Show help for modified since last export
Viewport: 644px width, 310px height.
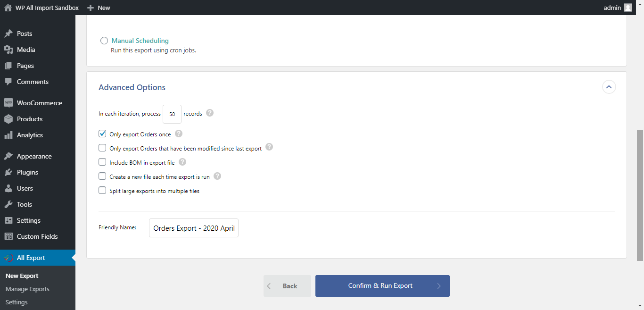point(269,147)
